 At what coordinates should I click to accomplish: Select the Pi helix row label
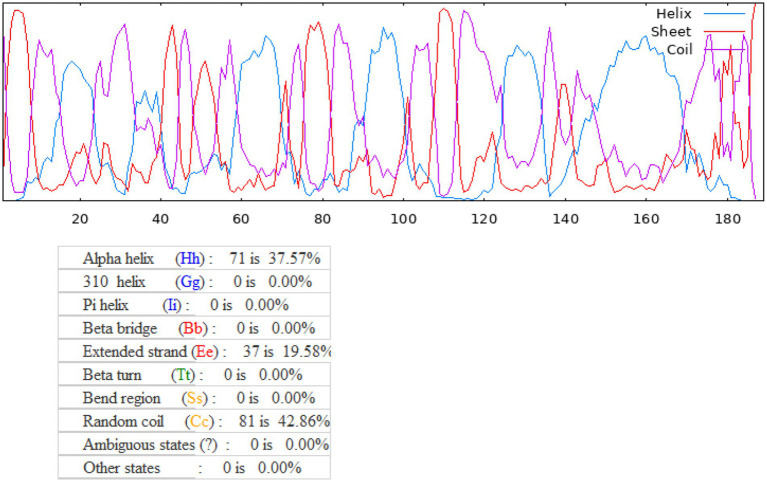coord(105,305)
